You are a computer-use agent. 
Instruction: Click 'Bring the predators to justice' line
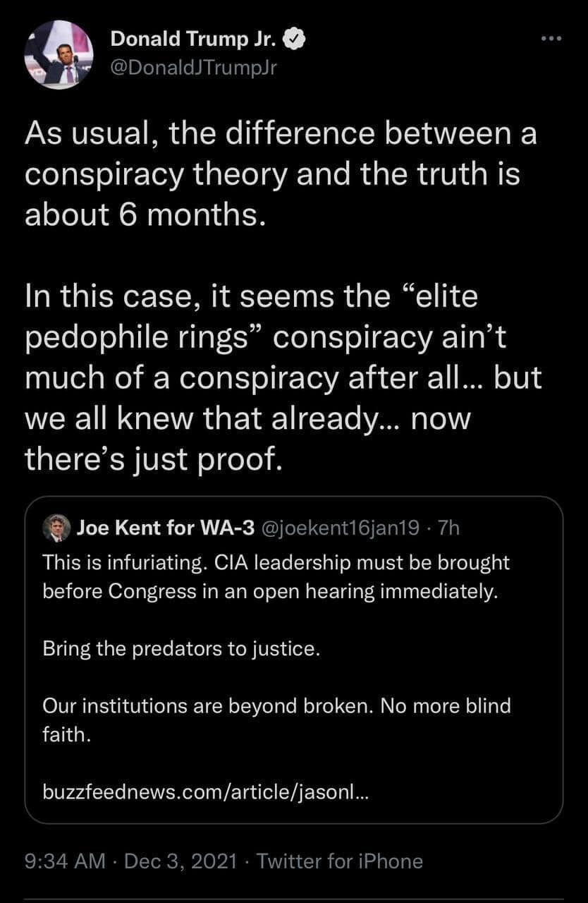182,648
